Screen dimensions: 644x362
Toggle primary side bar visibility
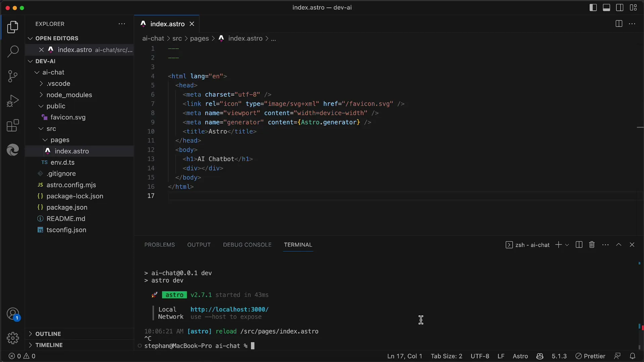click(593, 7)
